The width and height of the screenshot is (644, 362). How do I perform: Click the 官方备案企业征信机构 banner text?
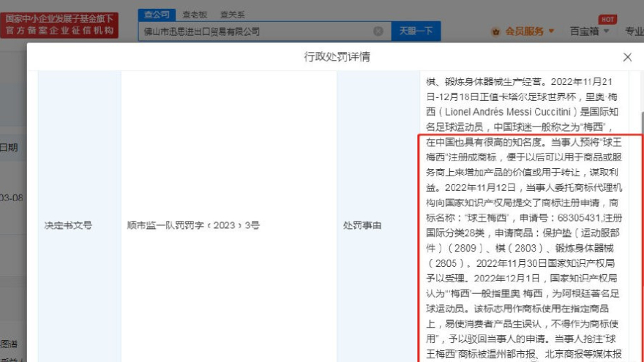point(60,31)
